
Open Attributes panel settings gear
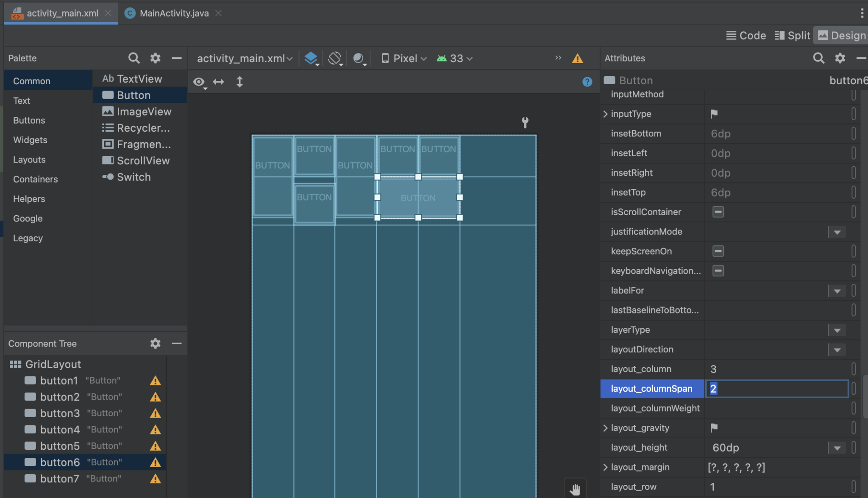pyautogui.click(x=840, y=58)
